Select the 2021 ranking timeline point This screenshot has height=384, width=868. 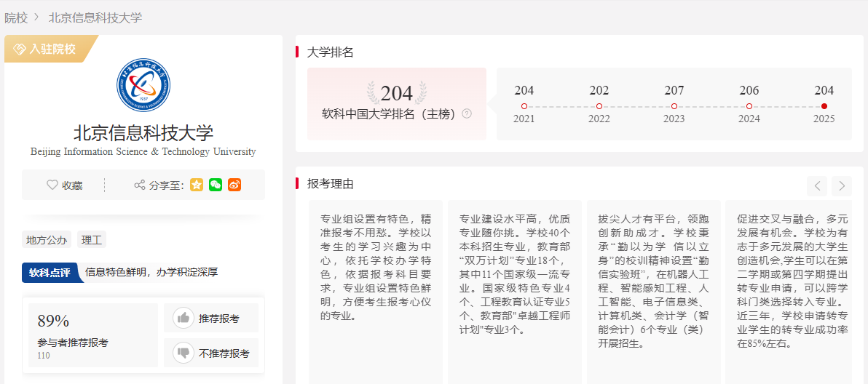tap(524, 106)
